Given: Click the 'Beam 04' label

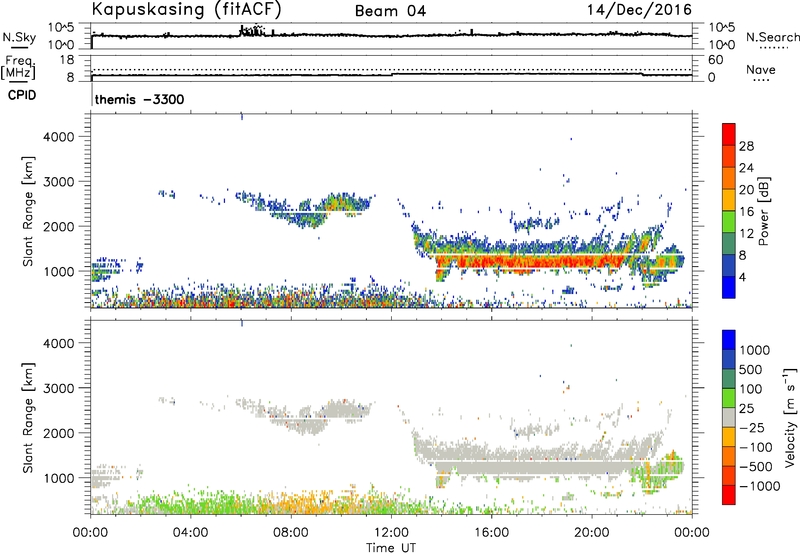Looking at the screenshot, I should 390,11.
